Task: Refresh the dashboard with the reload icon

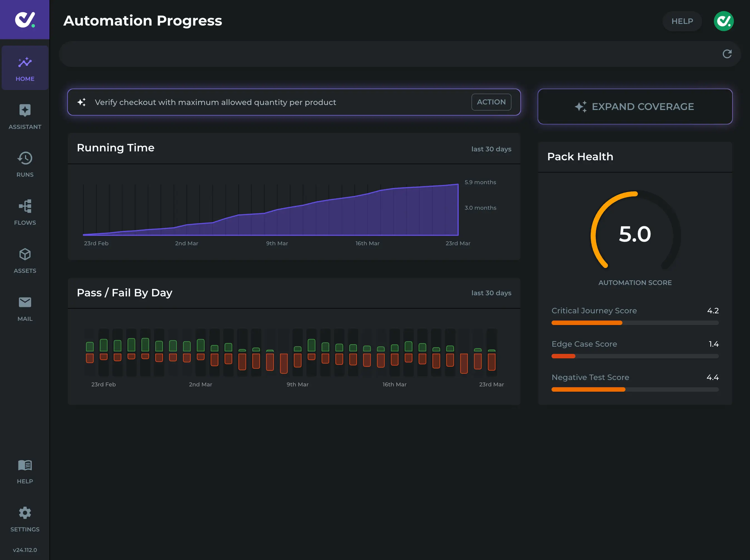Action: pos(727,54)
